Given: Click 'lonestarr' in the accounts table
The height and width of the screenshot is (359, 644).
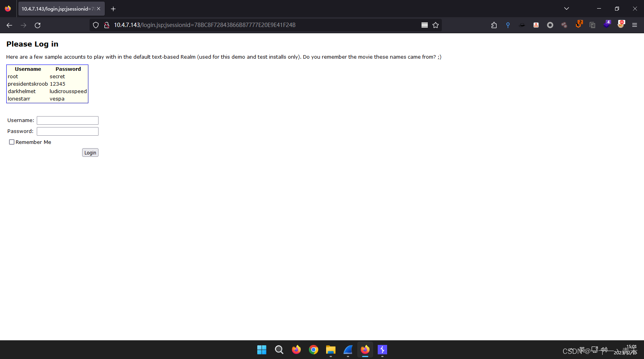Looking at the screenshot, I should pos(19,99).
